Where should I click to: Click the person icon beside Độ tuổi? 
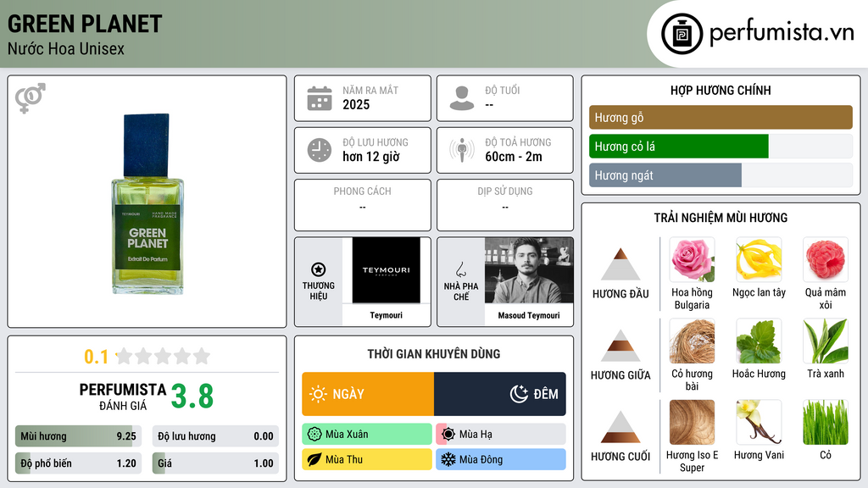tap(462, 98)
